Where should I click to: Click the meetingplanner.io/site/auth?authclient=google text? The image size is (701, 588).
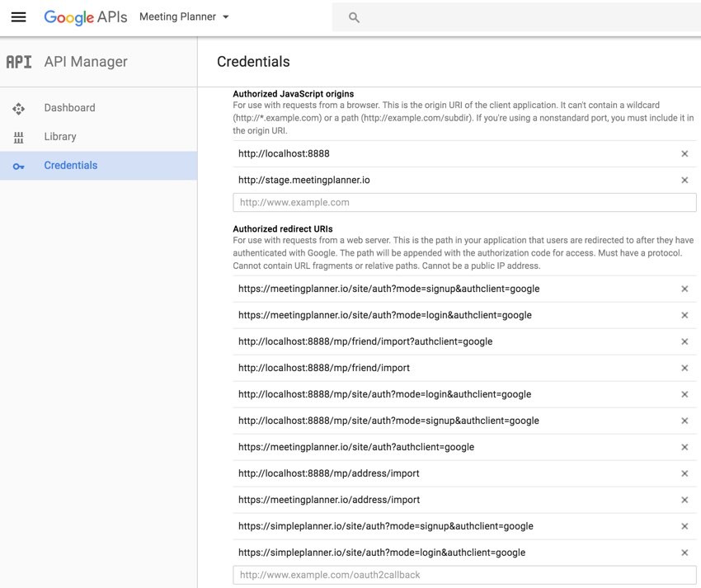(x=356, y=447)
